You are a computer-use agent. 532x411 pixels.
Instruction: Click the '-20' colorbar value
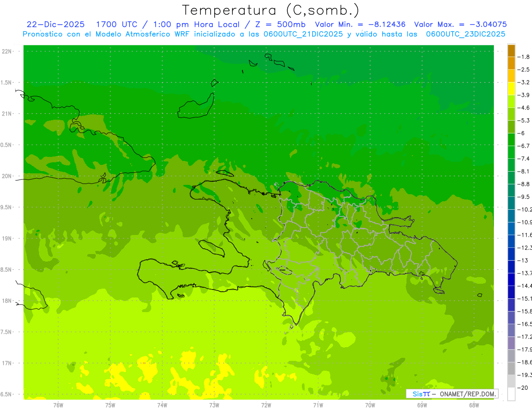[523, 388]
